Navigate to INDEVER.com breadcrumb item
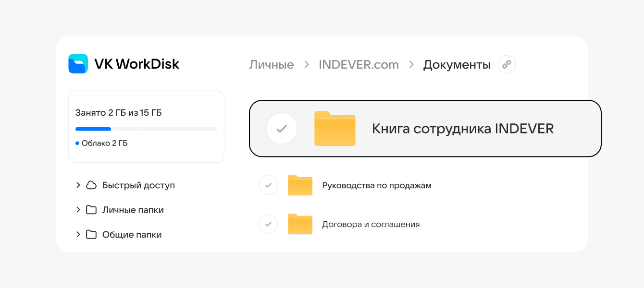The image size is (644, 288). coord(359,65)
